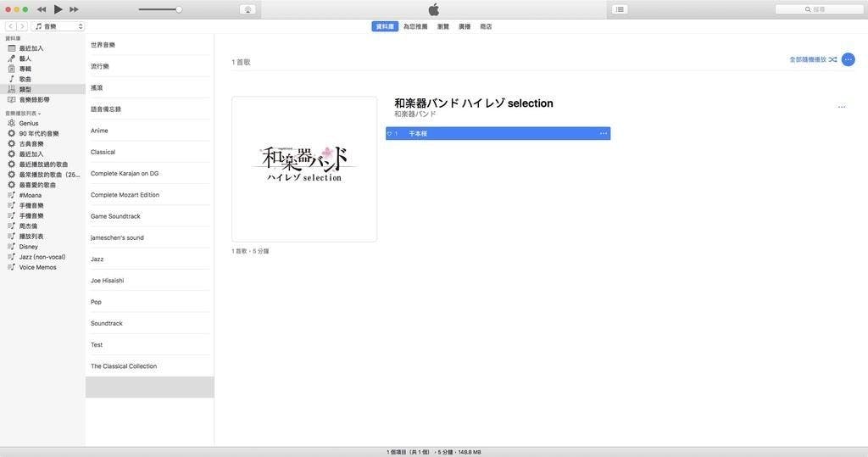The height and width of the screenshot is (457, 868).
Task: Select the Complete Mozart Edition genre
Action: coord(149,195)
